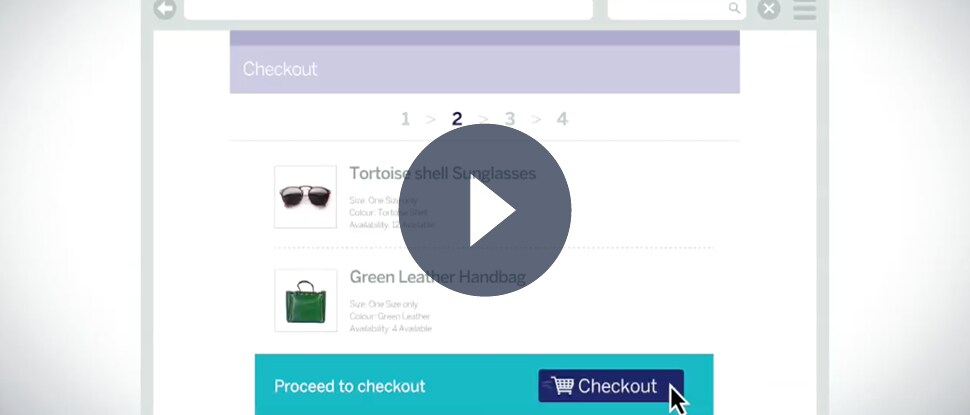Select step 3 in checkout progress
Image resolution: width=970 pixels, height=415 pixels.
point(510,119)
